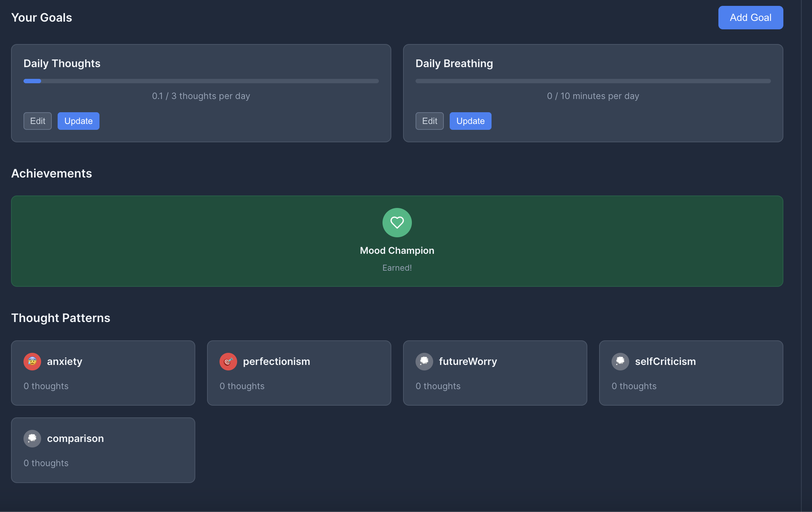Click the Mood Champion achievement title

click(x=397, y=250)
